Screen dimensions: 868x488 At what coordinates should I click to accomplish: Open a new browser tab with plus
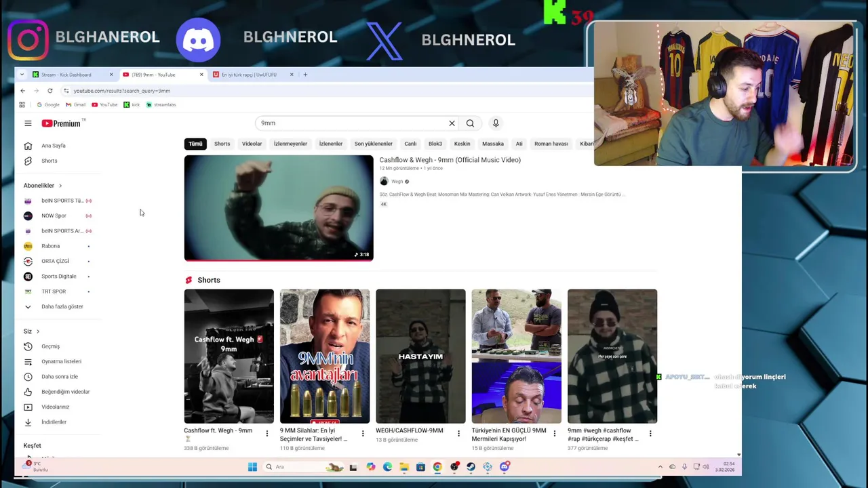(x=305, y=75)
